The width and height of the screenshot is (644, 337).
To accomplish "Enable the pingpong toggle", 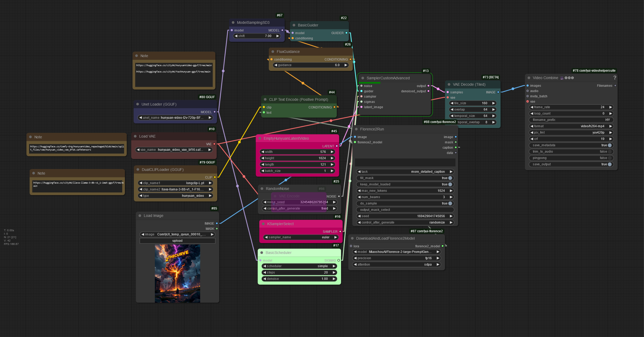I will coord(610,158).
